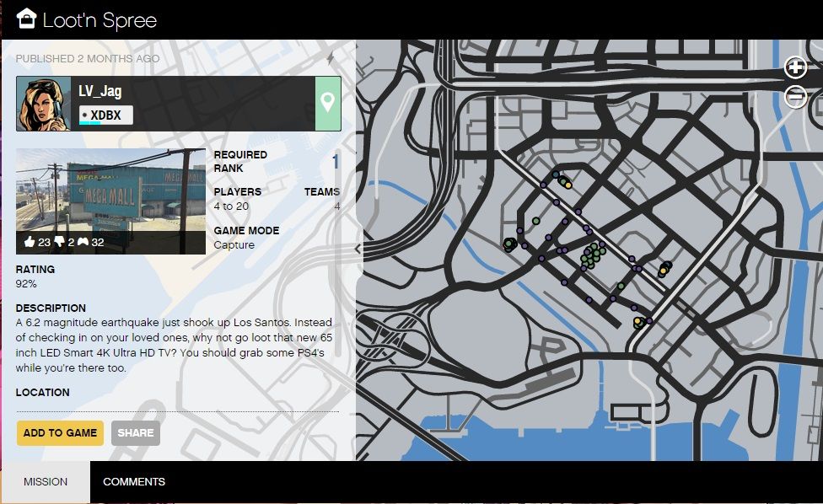Click the Mega Mall job thumbnail image

point(110,194)
